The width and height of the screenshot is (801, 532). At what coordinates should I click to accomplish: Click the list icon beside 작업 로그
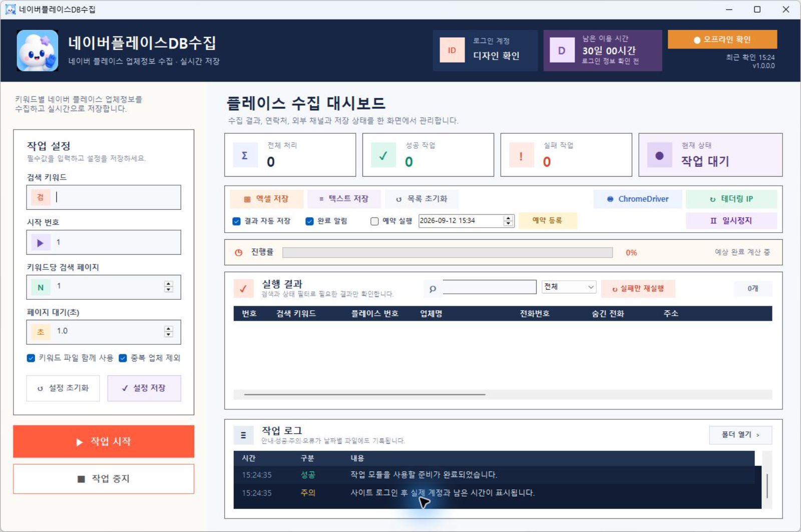pyautogui.click(x=243, y=435)
